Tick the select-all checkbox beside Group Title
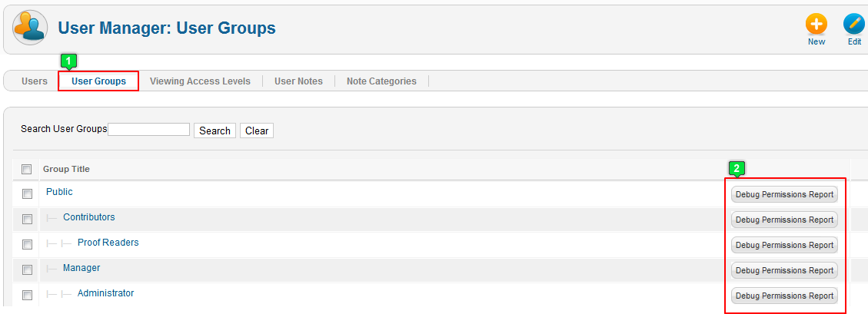 (x=27, y=169)
